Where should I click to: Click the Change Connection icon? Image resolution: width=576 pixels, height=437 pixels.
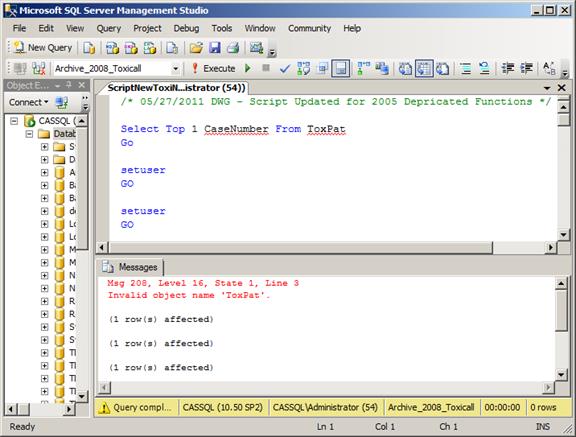[x=39, y=68]
